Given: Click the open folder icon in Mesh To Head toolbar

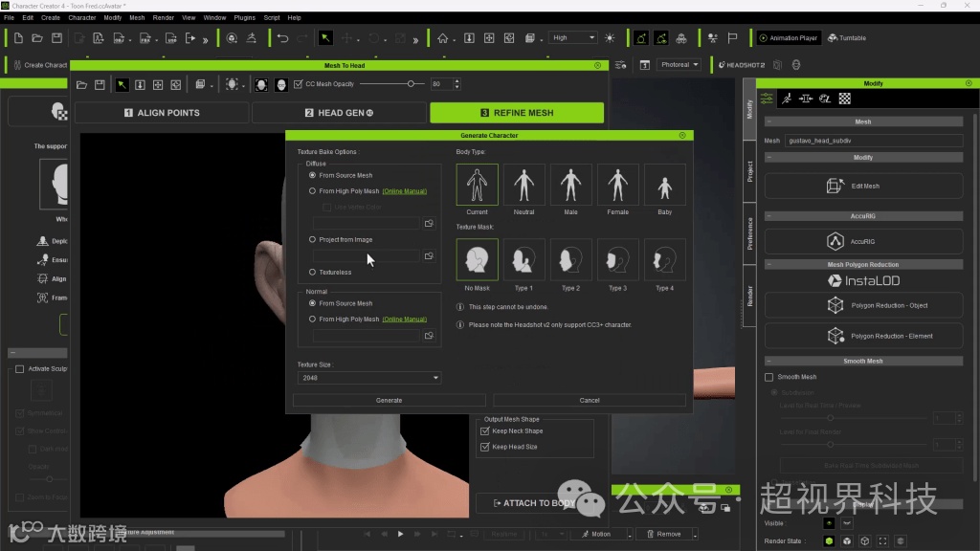Looking at the screenshot, I should 82,84.
